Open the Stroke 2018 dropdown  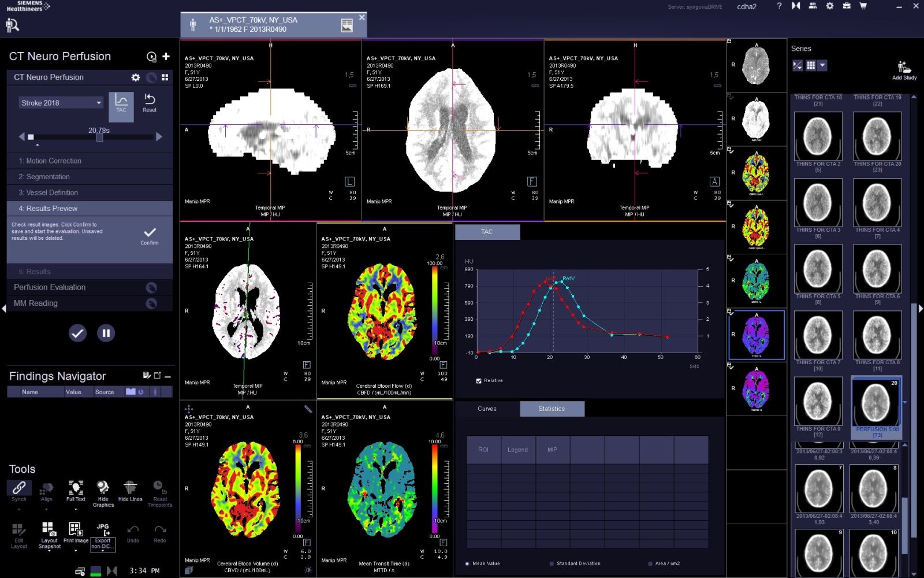pos(61,103)
